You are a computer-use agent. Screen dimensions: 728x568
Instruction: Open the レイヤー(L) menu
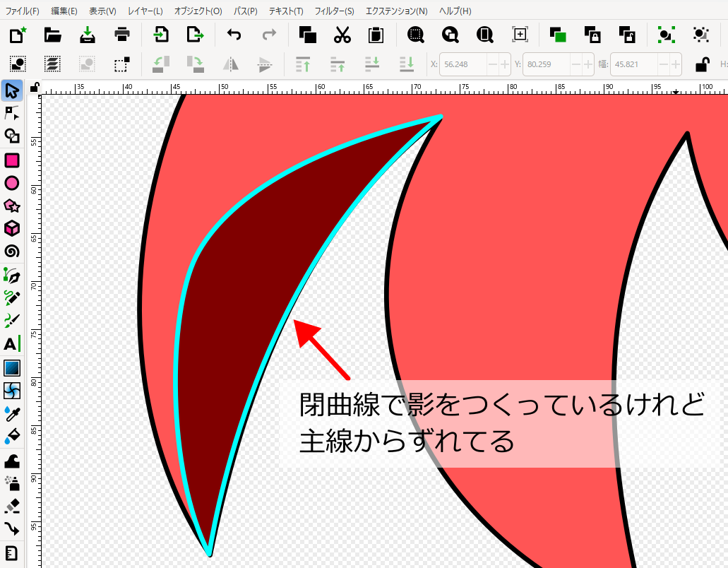coord(145,11)
